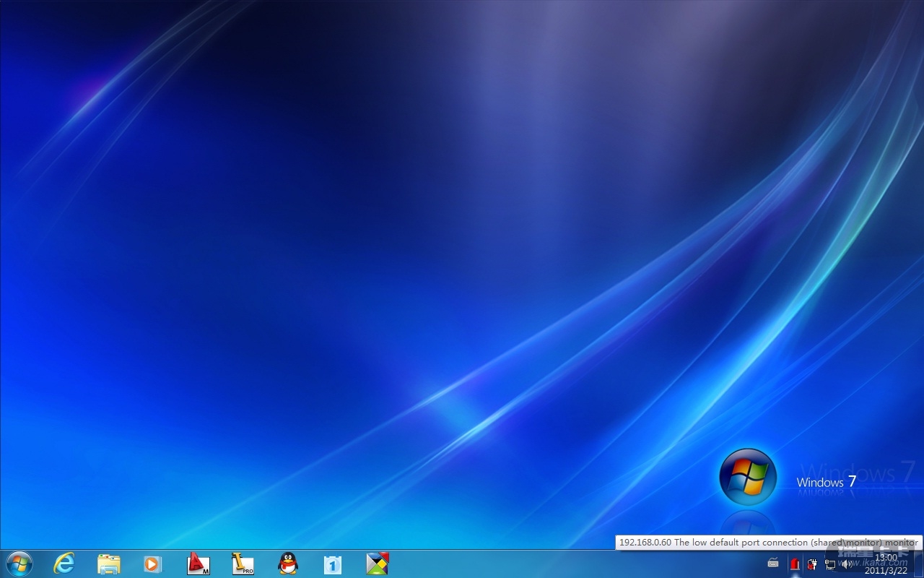Click the Show Desktop button strip

coord(919,564)
